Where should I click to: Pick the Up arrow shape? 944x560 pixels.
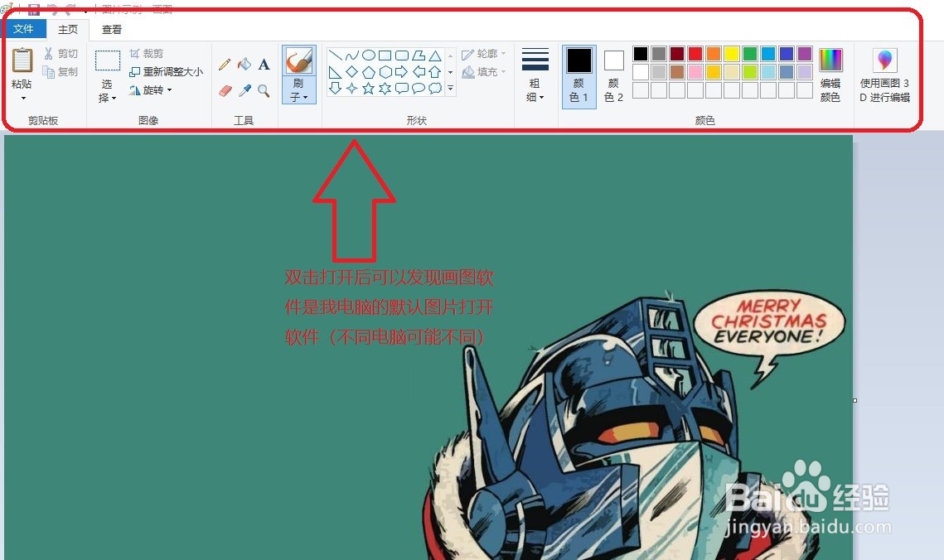(x=434, y=72)
